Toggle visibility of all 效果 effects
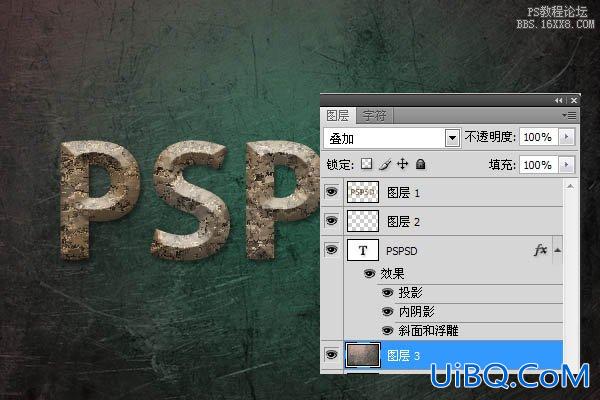 click(x=369, y=274)
